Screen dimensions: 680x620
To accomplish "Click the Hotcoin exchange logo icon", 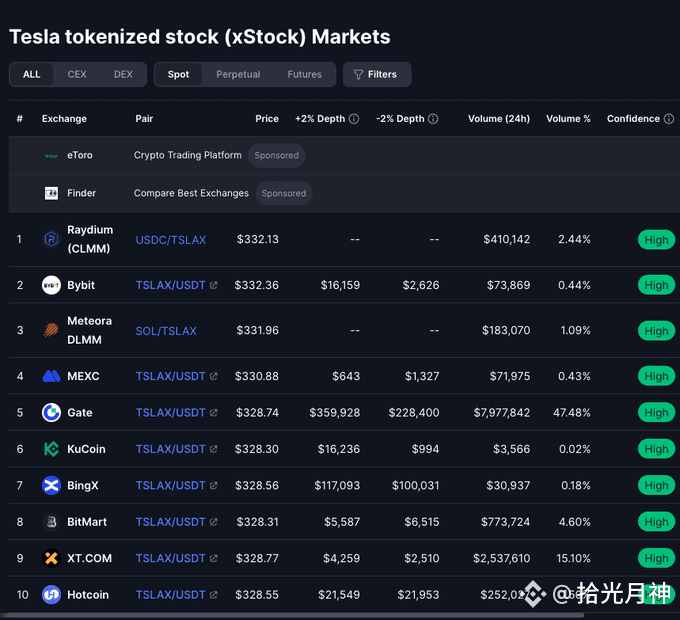I will (x=51, y=594).
